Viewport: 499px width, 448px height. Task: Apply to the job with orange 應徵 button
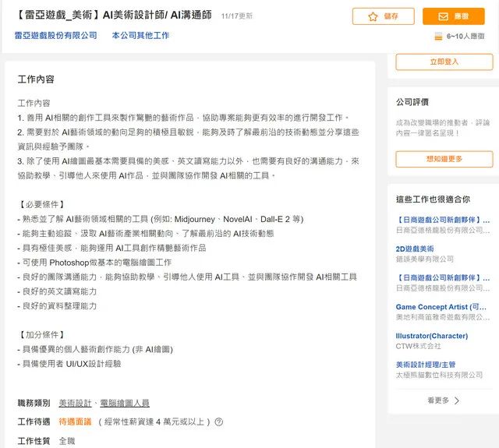click(x=454, y=16)
